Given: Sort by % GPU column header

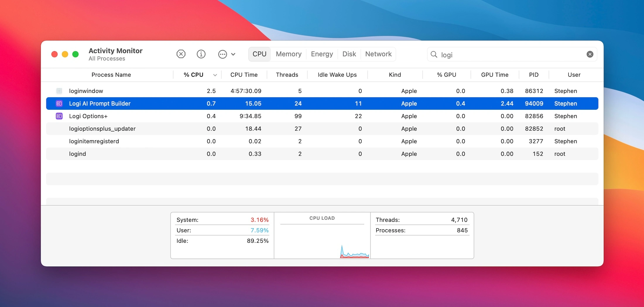Looking at the screenshot, I should (447, 75).
